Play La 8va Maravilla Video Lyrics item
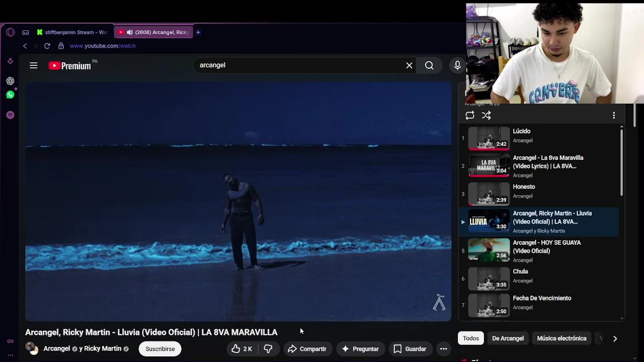This screenshot has height=362, width=644. (x=538, y=166)
